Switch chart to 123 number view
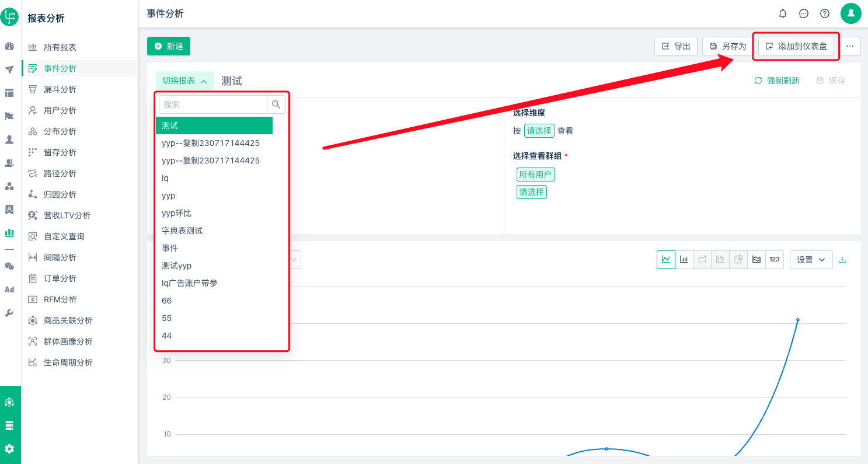The height and width of the screenshot is (464, 868). click(x=775, y=260)
